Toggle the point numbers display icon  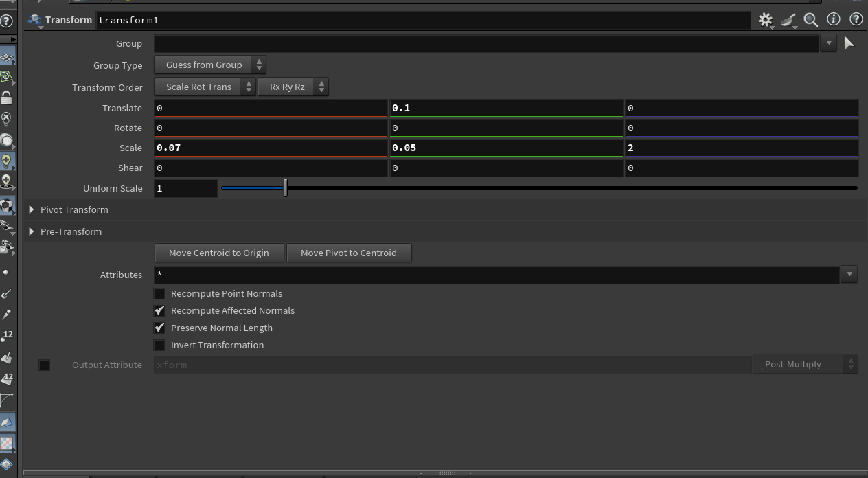point(7,336)
